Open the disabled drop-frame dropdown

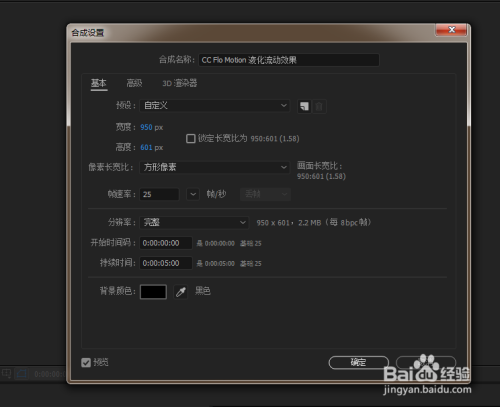[265, 194]
